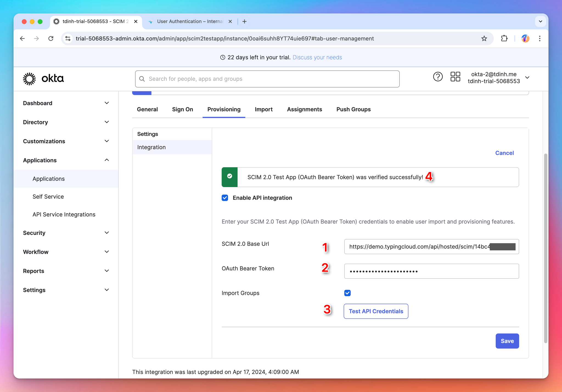Image resolution: width=562 pixels, height=392 pixels.
Task: Bookmark this page with the star icon
Action: point(484,38)
